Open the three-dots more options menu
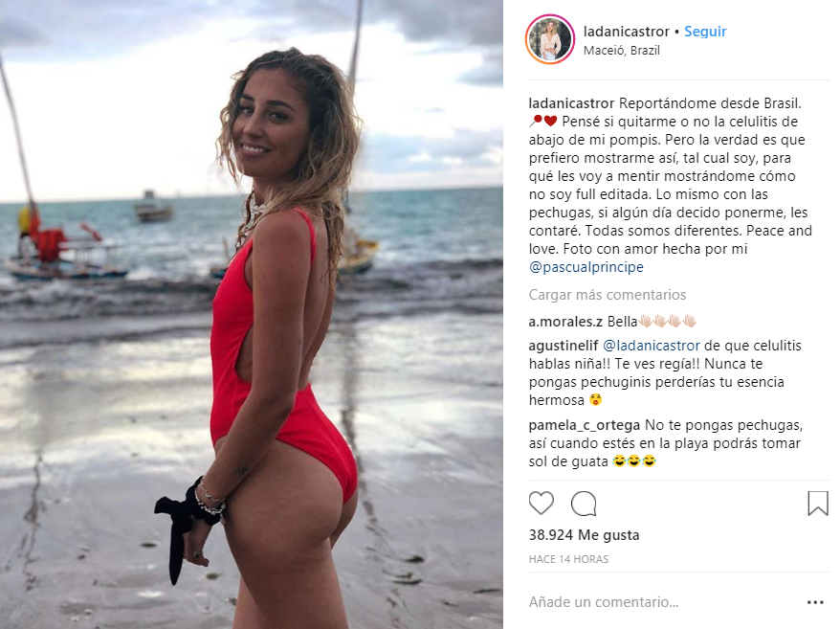Screen dimensions: 840x629 click(x=815, y=602)
